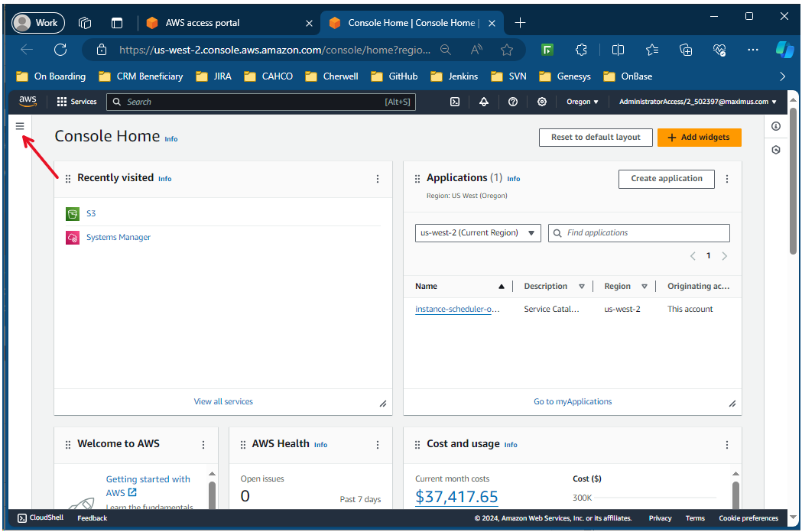
Task: Open the support help question-mark icon
Action: (513, 102)
